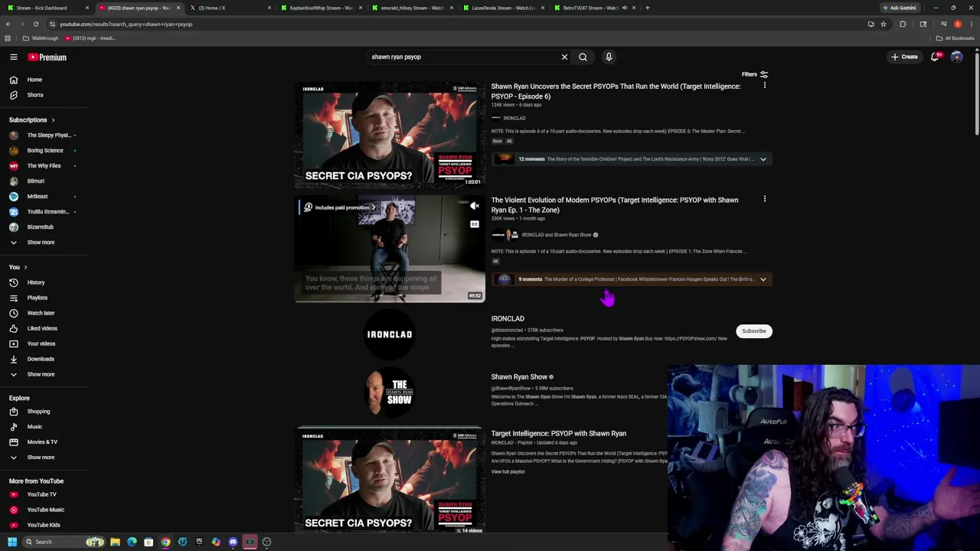Image resolution: width=980 pixels, height=551 pixels.
Task: Open the Windows Start menu
Action: [x=12, y=542]
